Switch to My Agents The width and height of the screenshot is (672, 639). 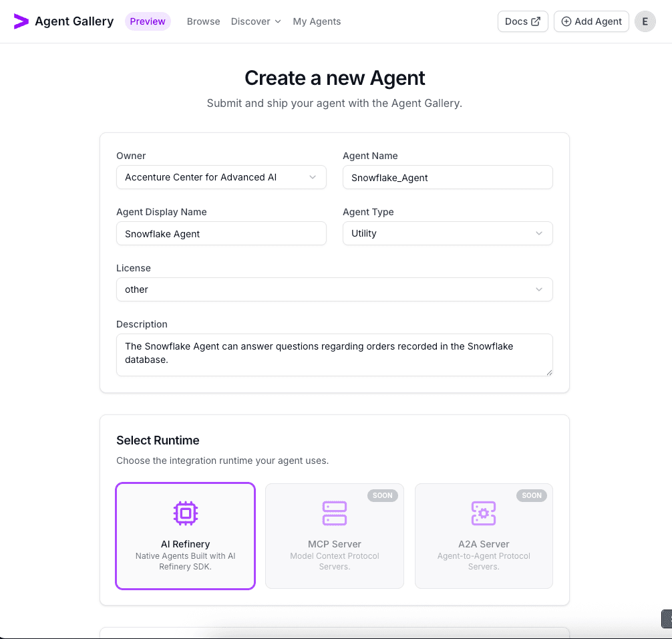click(x=317, y=21)
